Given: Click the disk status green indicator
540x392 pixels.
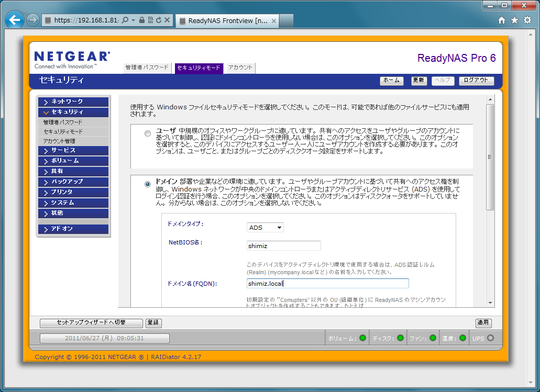Looking at the screenshot, I should coord(401,338).
